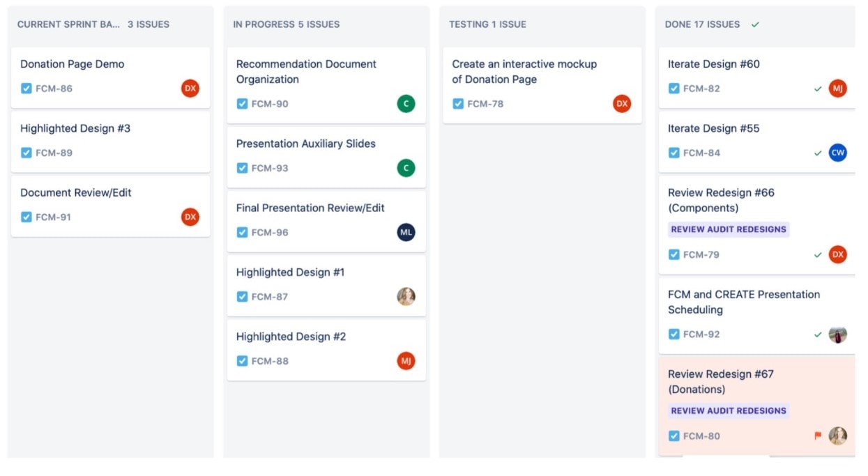Screen dimensions: 868x476
Task: Click the CW avatar on FCM-84 card
Action: tap(837, 153)
